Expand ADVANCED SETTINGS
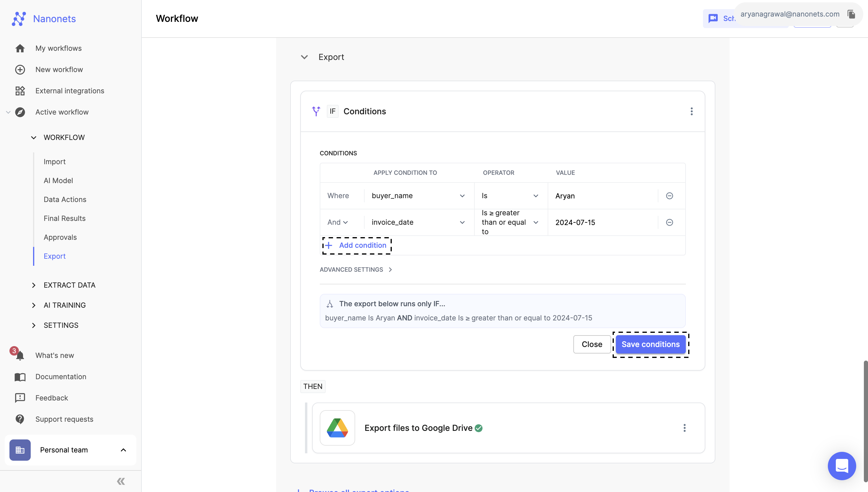The image size is (868, 492). (x=356, y=269)
